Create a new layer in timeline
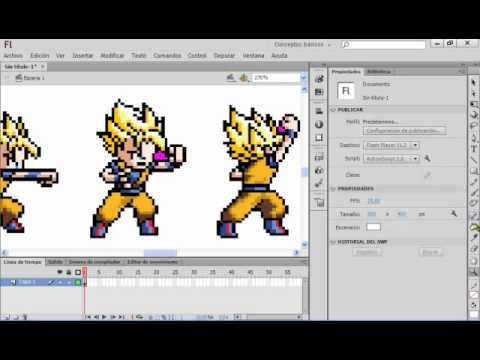 (x=8, y=317)
